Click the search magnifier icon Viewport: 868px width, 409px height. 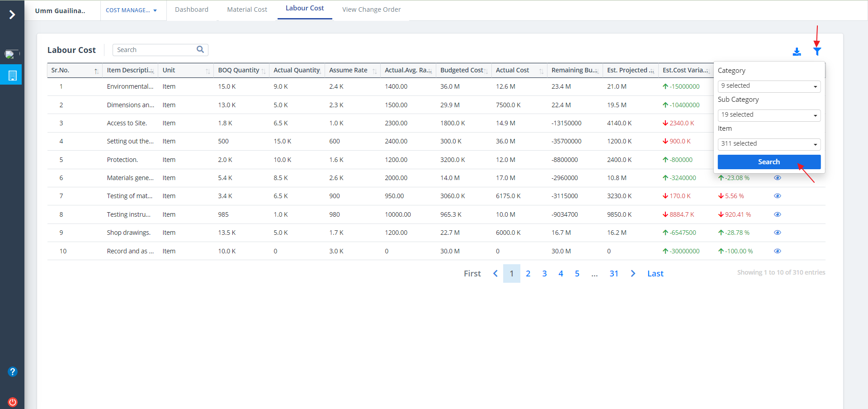point(200,50)
